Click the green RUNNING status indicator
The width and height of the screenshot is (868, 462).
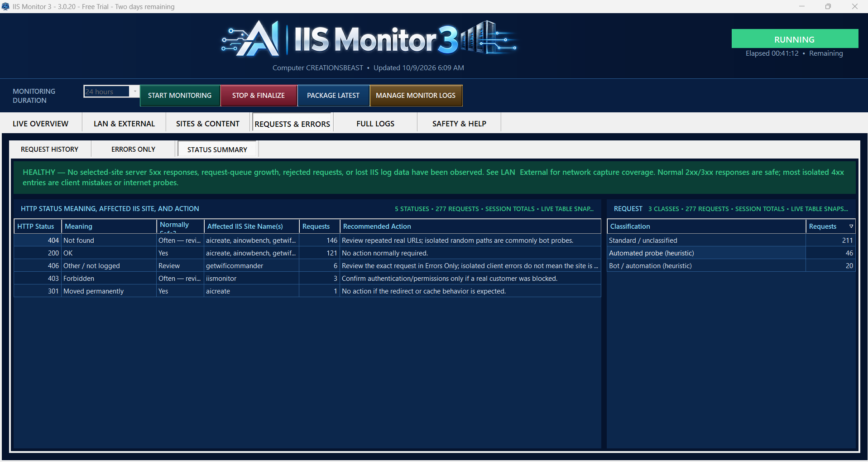[x=795, y=39]
